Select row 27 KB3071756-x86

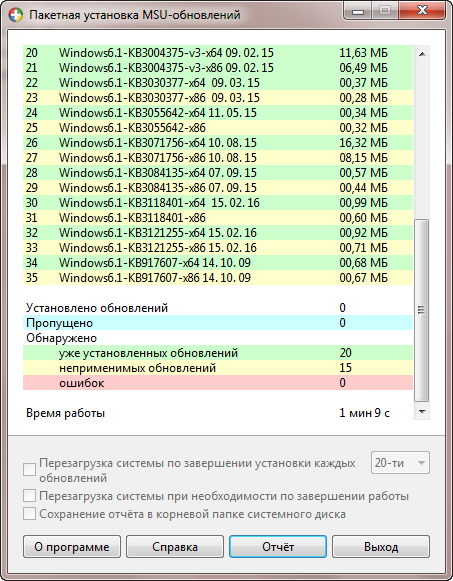[218, 157]
